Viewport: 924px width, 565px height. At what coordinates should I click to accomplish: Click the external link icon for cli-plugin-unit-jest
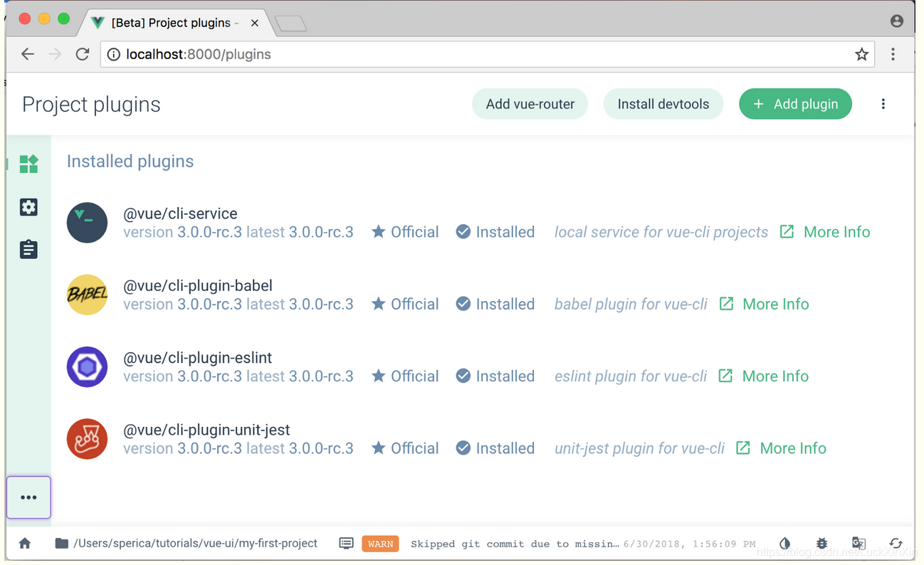tap(743, 448)
